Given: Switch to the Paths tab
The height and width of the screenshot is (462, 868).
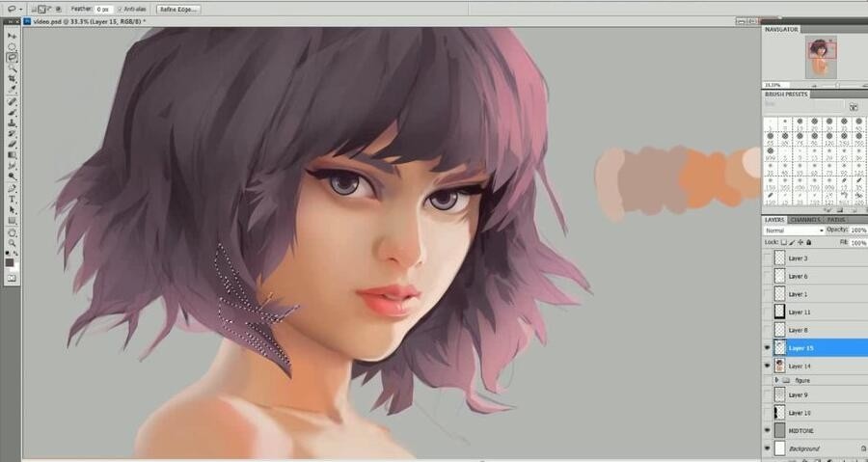Looking at the screenshot, I should 836,220.
